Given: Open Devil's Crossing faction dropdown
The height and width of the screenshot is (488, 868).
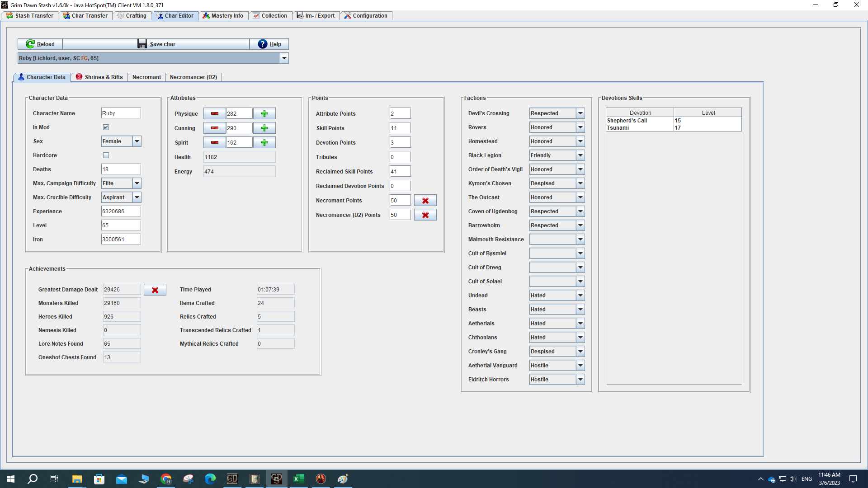Looking at the screenshot, I should click(580, 113).
